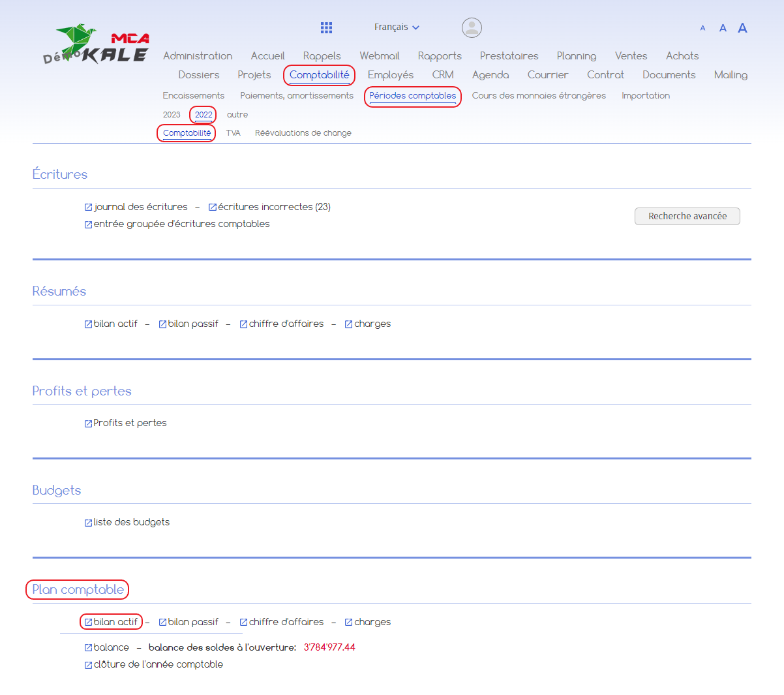Open the apps grid icon
Image resolution: width=784 pixels, height=695 pixels.
327,27
